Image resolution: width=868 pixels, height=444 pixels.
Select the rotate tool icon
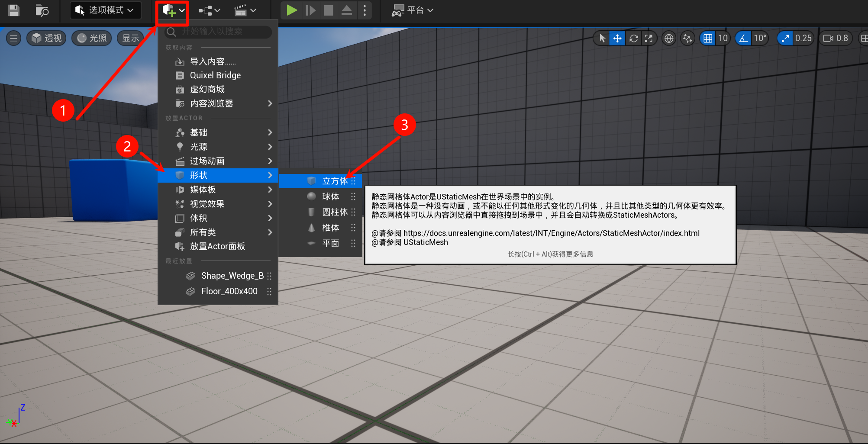(633, 39)
